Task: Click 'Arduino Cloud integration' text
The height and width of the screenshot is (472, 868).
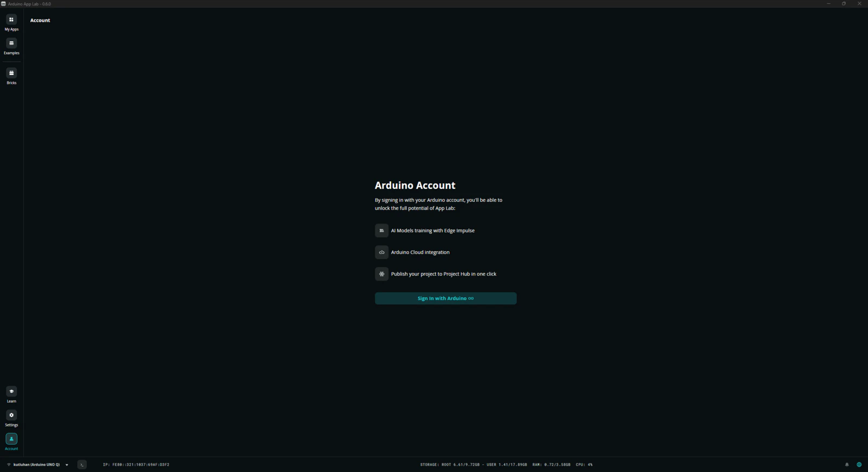Action: (420, 252)
